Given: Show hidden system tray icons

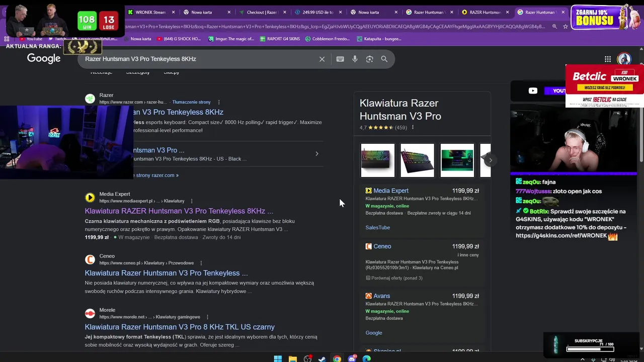Looking at the screenshot, I should coord(583,359).
